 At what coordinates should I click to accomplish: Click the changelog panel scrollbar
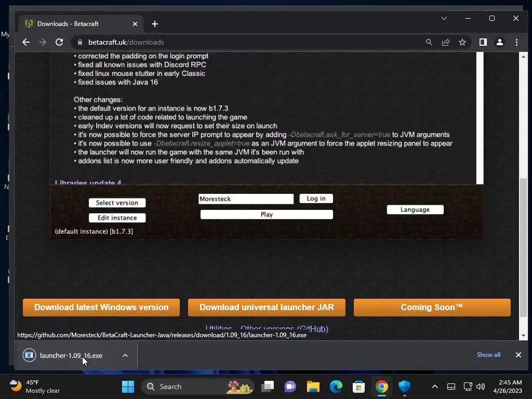pos(480,118)
